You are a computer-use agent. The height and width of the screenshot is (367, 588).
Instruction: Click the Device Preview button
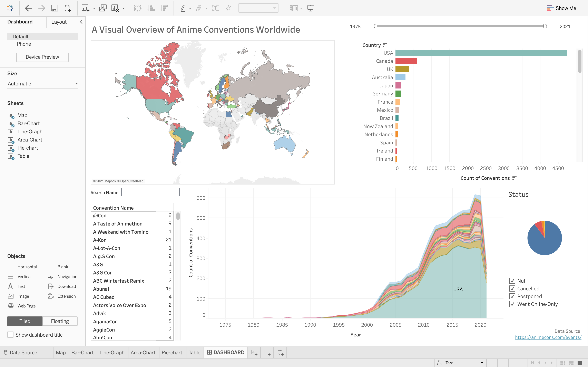[x=42, y=57]
